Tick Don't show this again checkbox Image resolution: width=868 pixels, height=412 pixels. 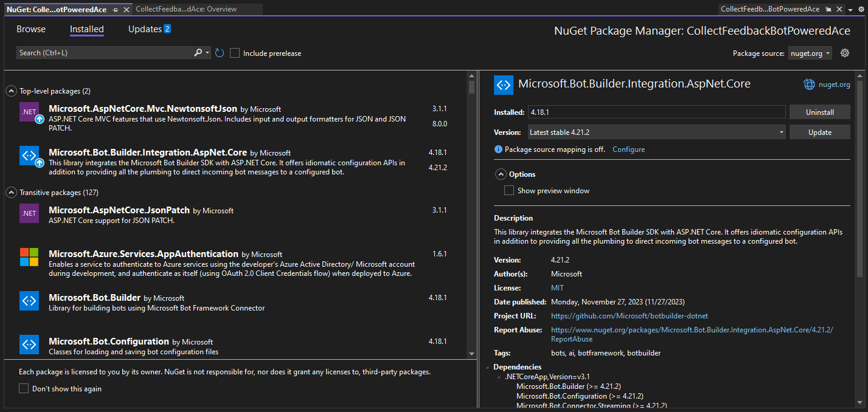tap(23, 388)
